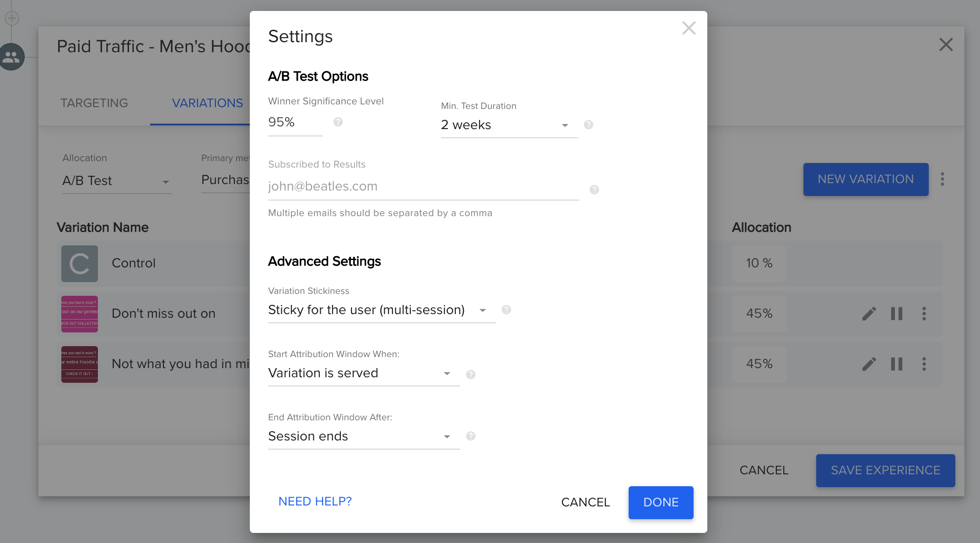The width and height of the screenshot is (980, 543).
Task: Open help for Winner Significance Level
Action: (338, 122)
